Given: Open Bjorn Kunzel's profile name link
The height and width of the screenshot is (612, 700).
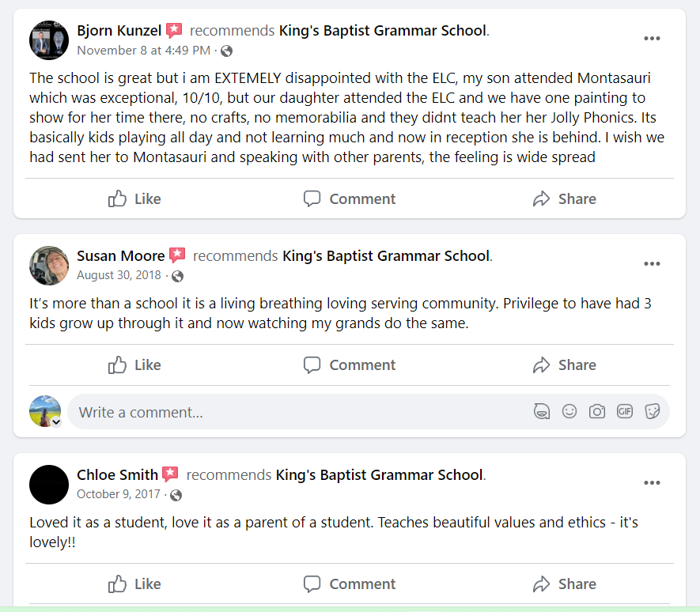Looking at the screenshot, I should point(119,32).
